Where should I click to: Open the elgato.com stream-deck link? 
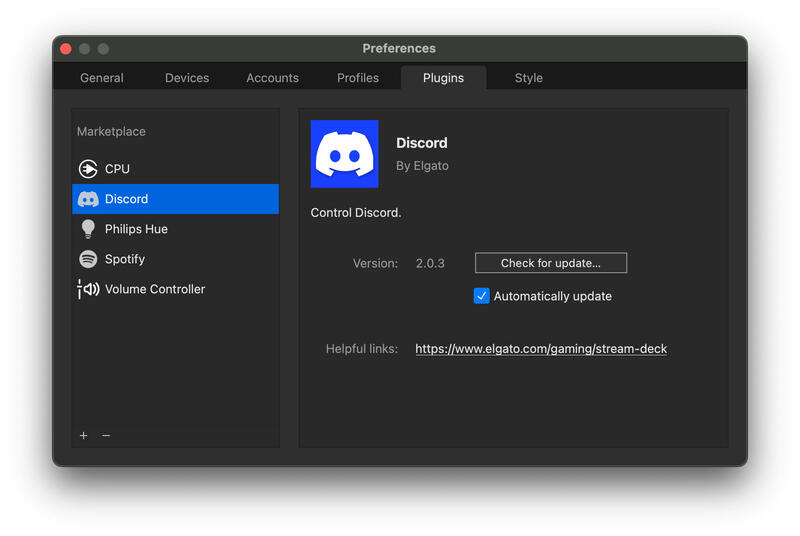(541, 349)
